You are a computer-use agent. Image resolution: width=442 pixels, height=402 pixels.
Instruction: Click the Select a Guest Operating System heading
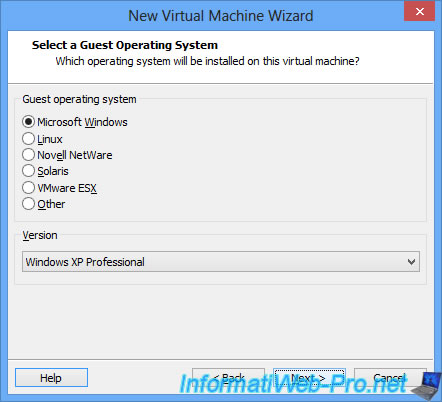tap(125, 45)
